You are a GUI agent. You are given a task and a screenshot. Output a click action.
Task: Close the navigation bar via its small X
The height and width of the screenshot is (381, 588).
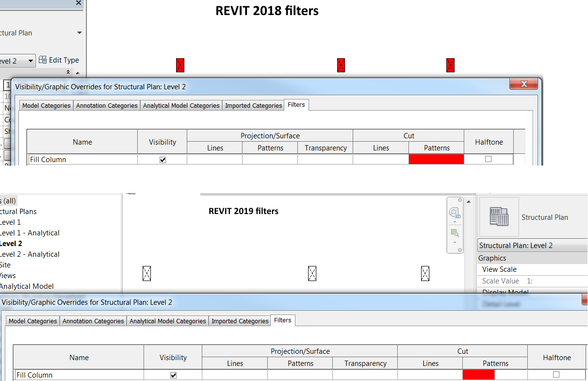(460, 200)
